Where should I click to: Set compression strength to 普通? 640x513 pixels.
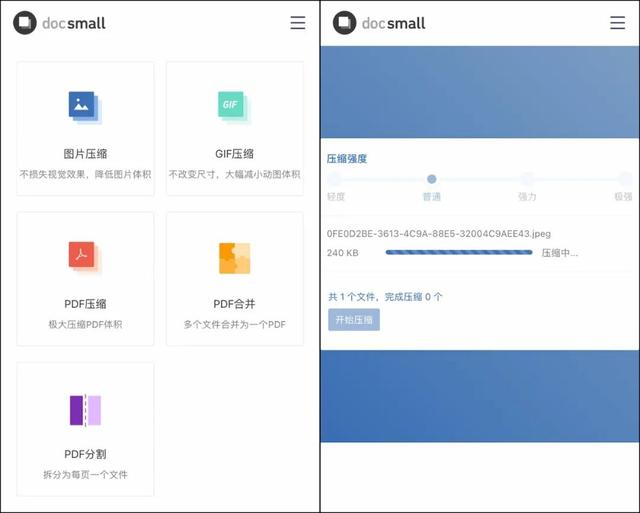(431, 197)
